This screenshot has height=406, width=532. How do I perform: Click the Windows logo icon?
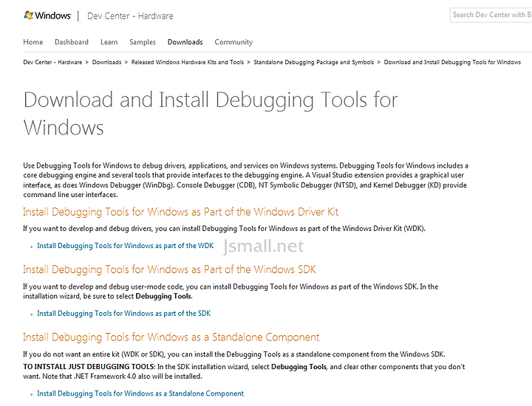click(29, 16)
